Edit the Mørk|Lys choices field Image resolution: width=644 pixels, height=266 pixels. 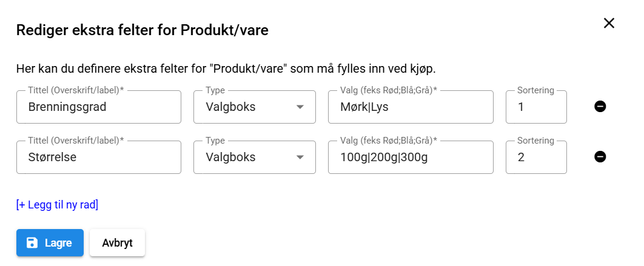411,107
